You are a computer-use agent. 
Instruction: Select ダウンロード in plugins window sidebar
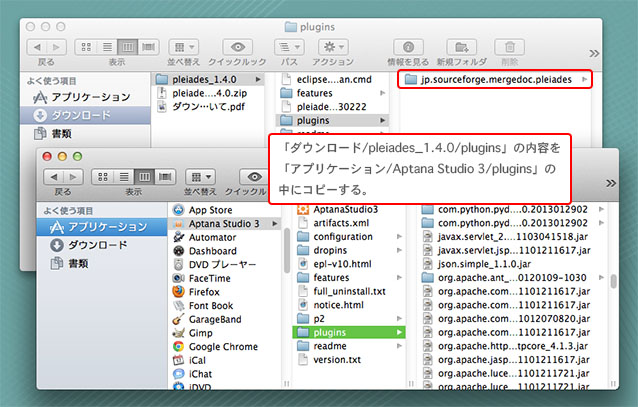[85, 115]
